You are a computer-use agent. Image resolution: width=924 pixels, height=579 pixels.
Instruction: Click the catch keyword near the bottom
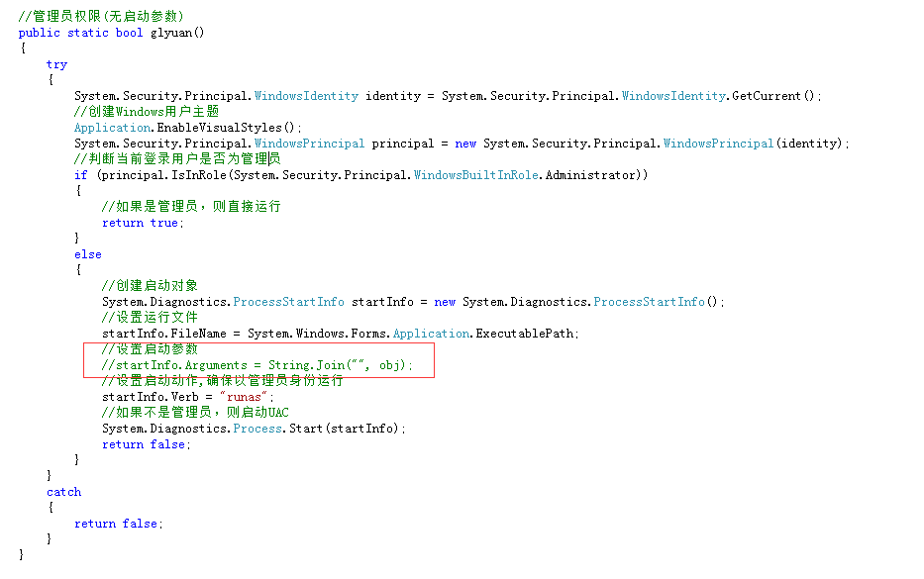[63, 491]
